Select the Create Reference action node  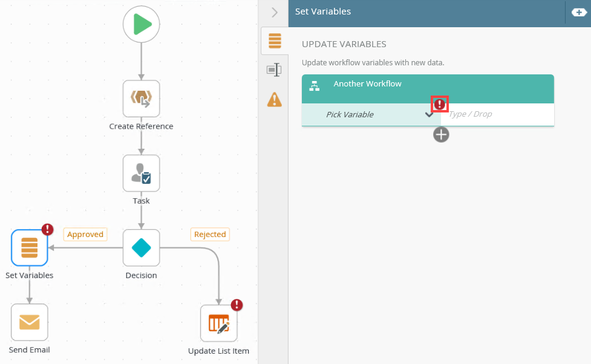142,99
